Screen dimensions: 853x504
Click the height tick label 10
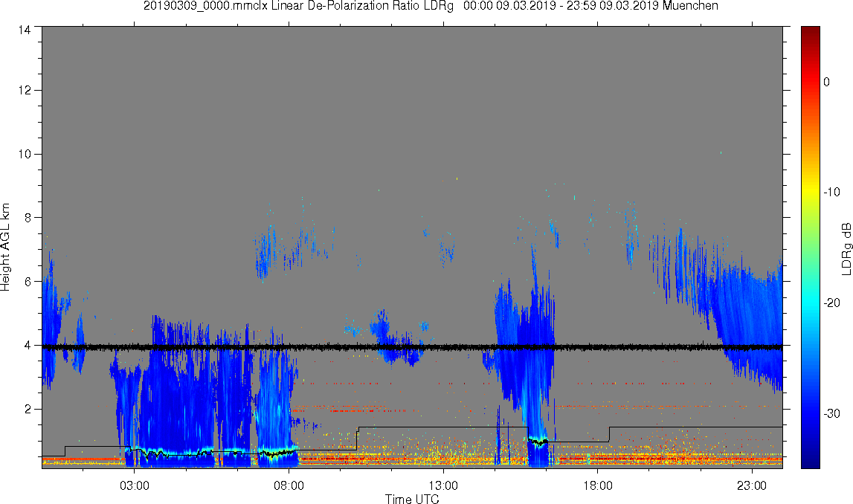25,154
